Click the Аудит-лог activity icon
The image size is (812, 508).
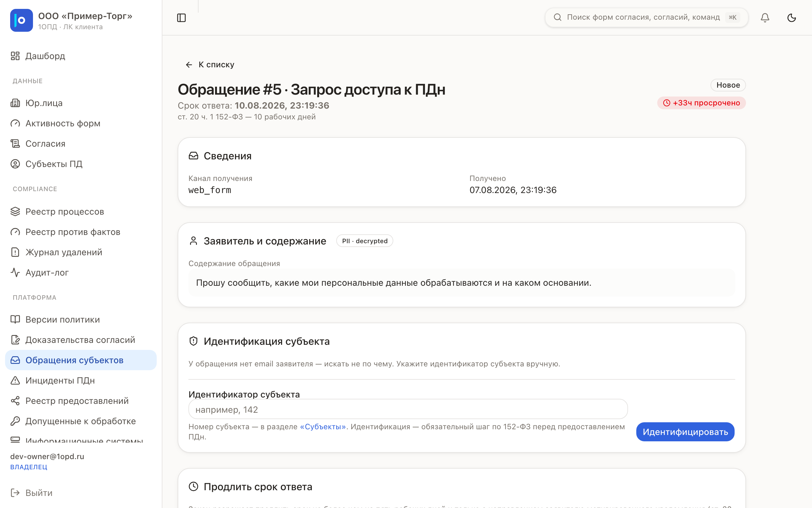coord(15,272)
